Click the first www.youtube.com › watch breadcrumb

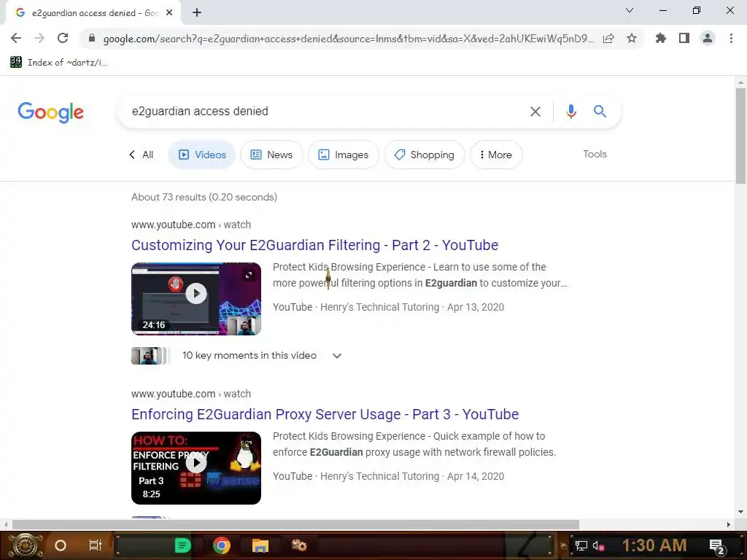click(x=191, y=225)
